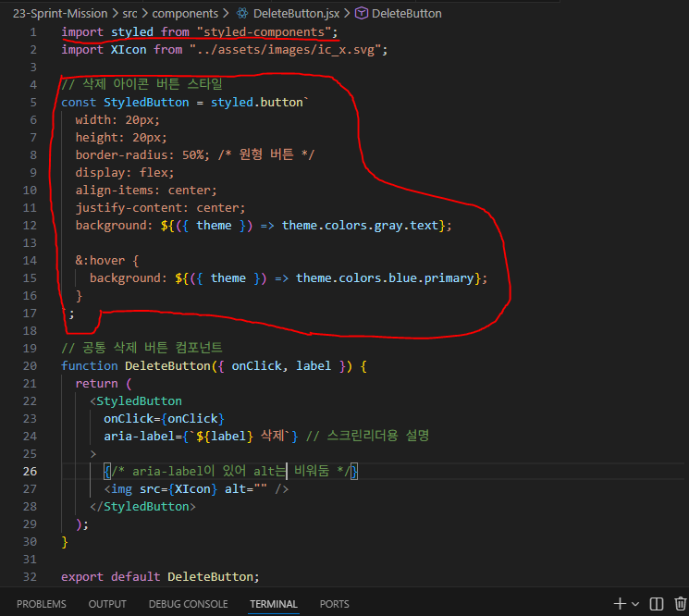689x616 pixels.
Task: Click the label parameter in function signature
Action: 314,366
